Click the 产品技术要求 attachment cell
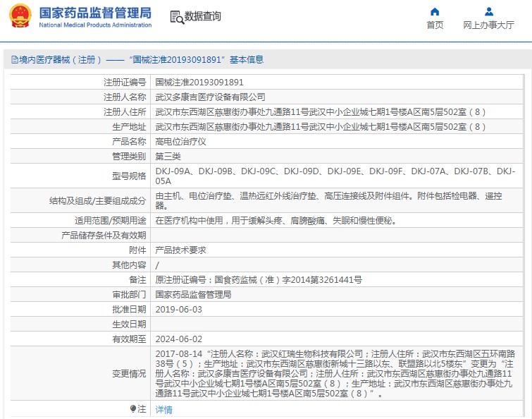Image resolution: width=532 pixels, height=419 pixels. pos(180,250)
